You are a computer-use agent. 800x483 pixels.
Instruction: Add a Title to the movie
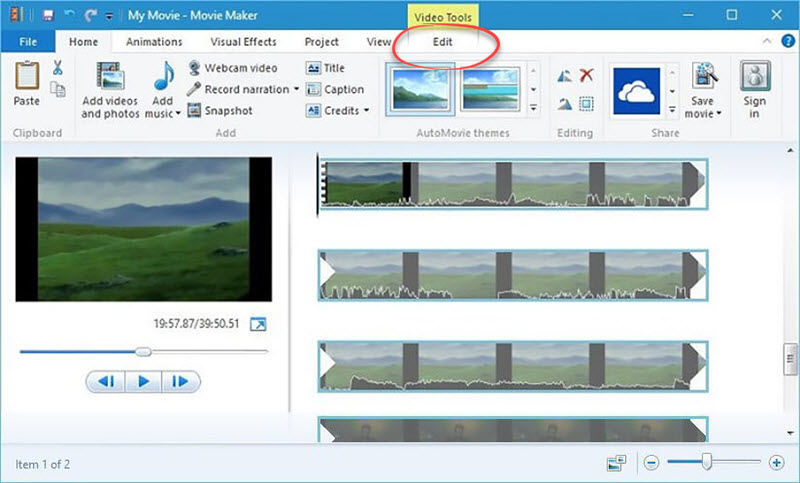[x=325, y=68]
